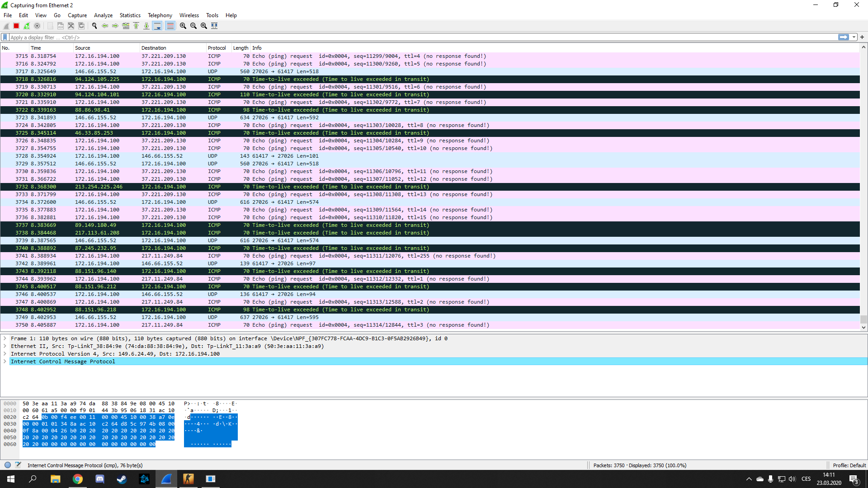Click the display filter input field
868x488 pixels.
pyautogui.click(x=407, y=38)
